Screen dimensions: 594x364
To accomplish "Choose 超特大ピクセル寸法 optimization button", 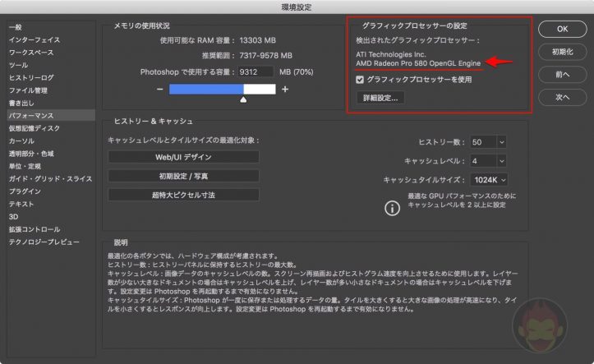I will pyautogui.click(x=183, y=195).
